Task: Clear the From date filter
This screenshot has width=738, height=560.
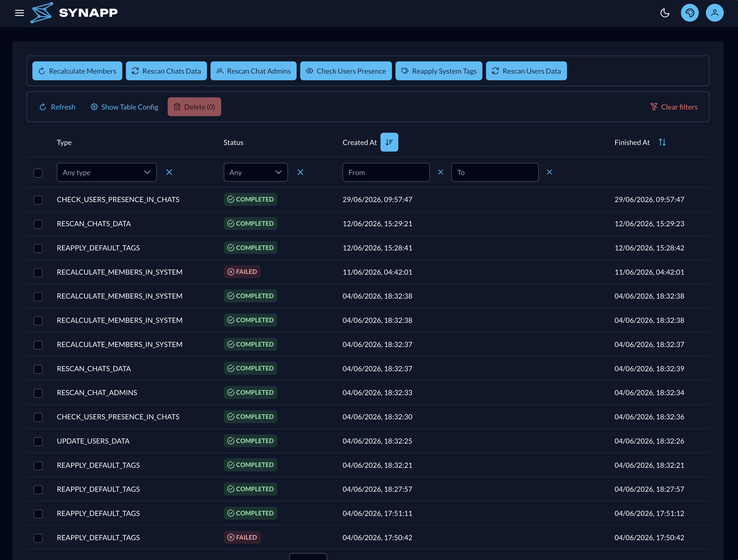Action: 440,172
